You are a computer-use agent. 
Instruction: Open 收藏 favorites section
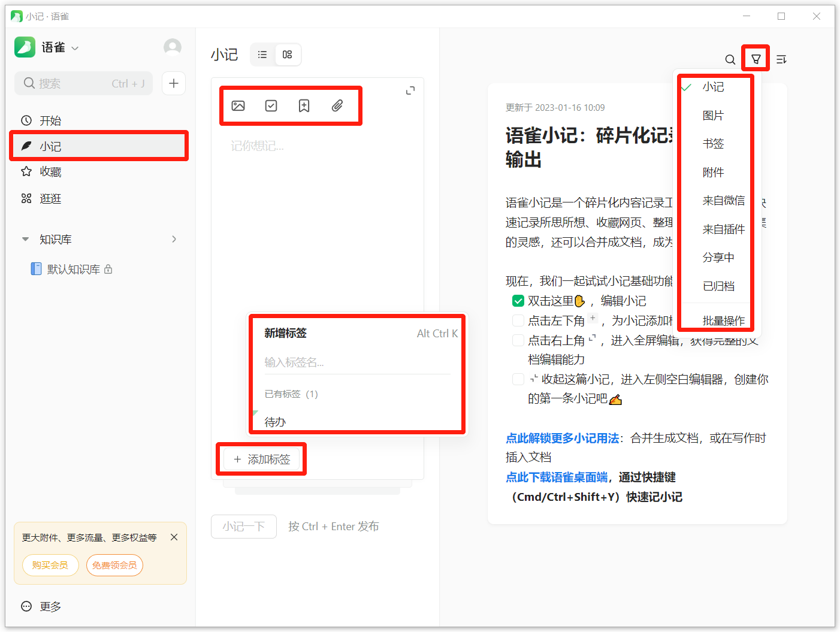coord(99,172)
